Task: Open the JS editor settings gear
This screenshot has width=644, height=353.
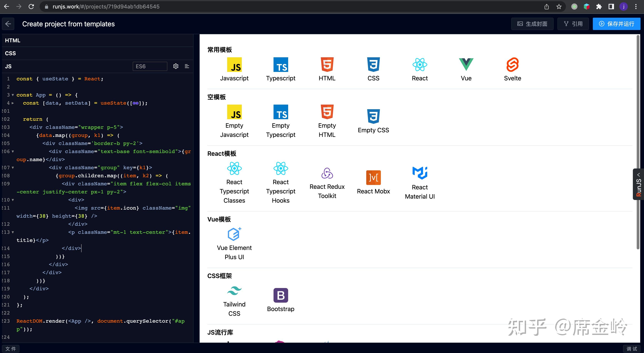Action: coord(176,66)
